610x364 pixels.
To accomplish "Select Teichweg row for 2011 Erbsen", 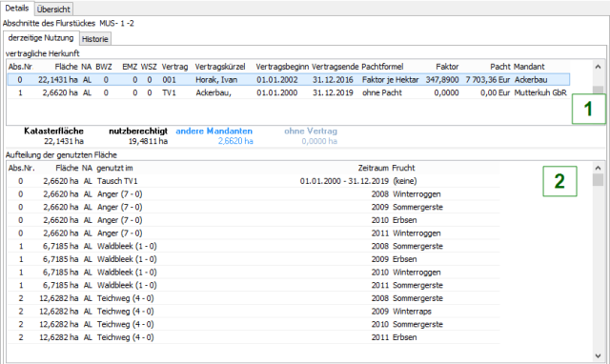I will point(254,337).
